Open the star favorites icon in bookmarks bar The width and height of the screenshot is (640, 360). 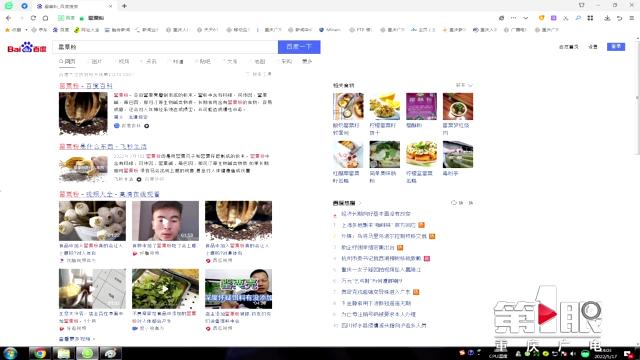coord(7,30)
